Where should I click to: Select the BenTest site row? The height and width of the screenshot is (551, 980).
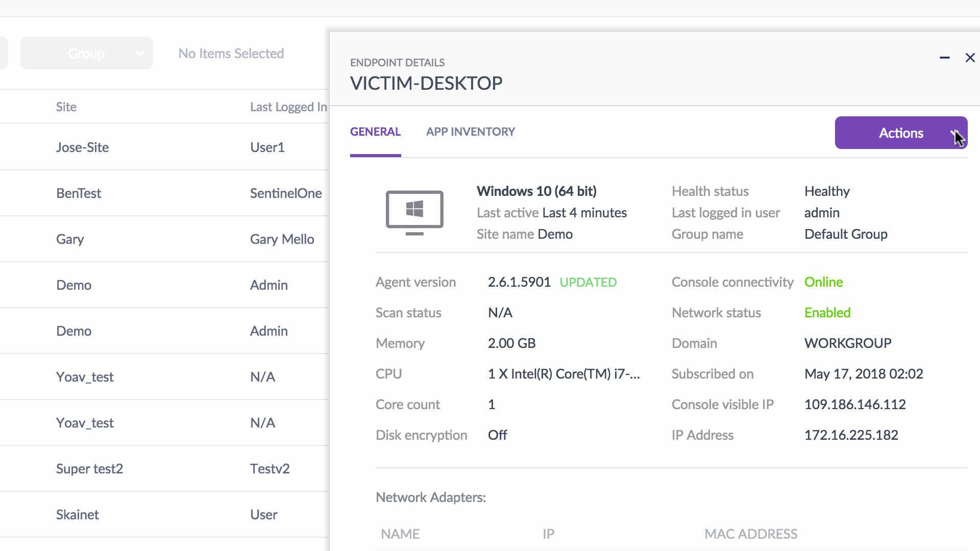tap(79, 193)
